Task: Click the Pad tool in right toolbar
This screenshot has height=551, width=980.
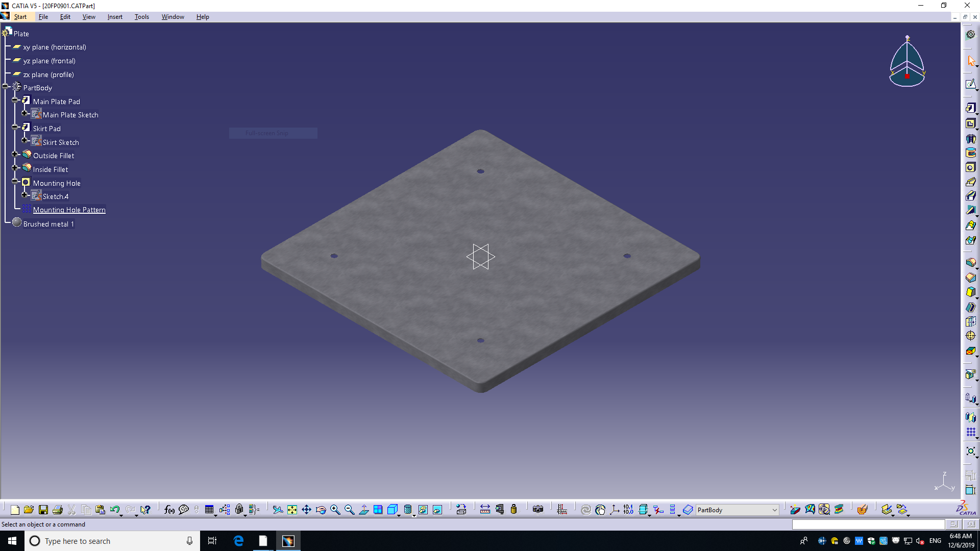Action: click(x=970, y=108)
